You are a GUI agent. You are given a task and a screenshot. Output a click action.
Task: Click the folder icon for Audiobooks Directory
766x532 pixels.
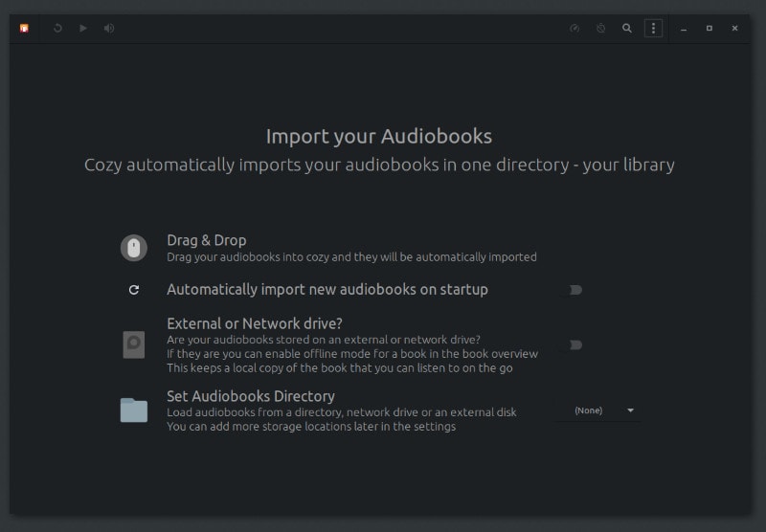click(x=134, y=410)
